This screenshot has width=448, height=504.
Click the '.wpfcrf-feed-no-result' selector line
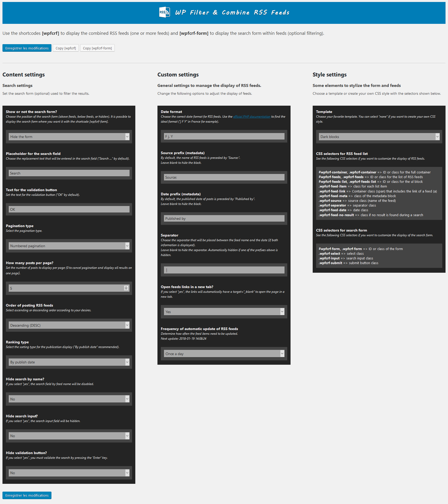pos(371,215)
